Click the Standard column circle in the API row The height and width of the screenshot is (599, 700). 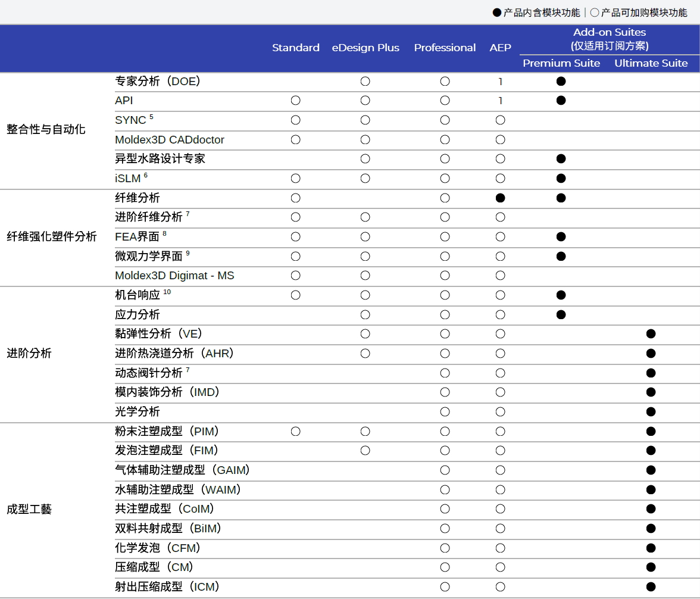[295, 101]
